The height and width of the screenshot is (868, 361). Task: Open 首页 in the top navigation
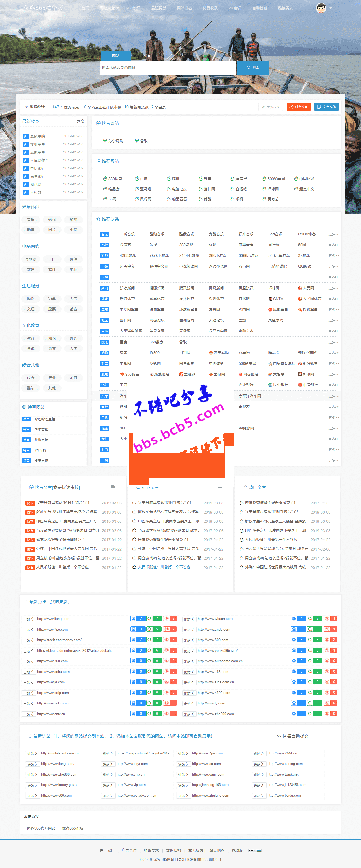[85, 8]
